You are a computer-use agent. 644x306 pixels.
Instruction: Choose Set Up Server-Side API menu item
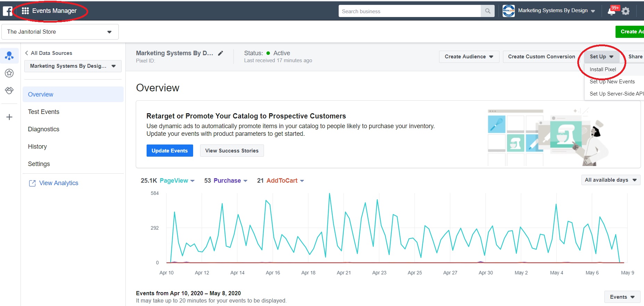[x=617, y=94]
